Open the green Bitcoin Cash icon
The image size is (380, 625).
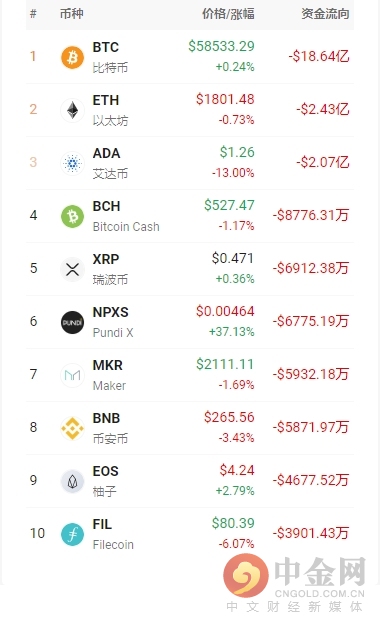(72, 216)
